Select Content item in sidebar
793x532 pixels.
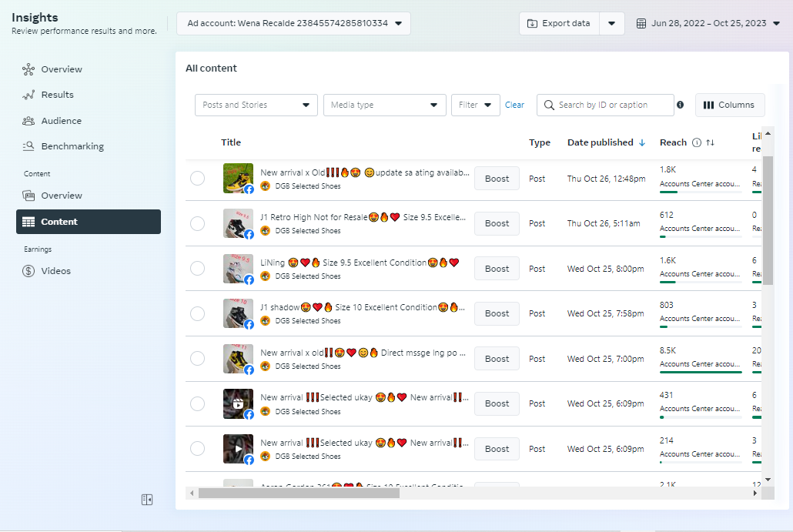[89, 222]
